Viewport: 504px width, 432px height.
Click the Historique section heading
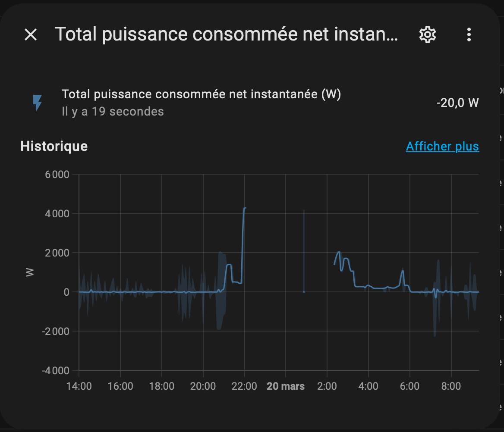pyautogui.click(x=54, y=147)
